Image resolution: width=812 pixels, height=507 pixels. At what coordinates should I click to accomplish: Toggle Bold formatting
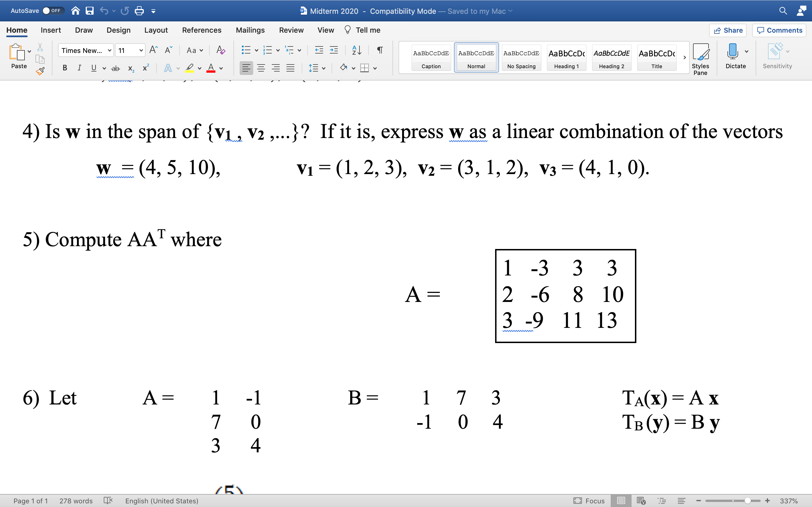click(65, 68)
